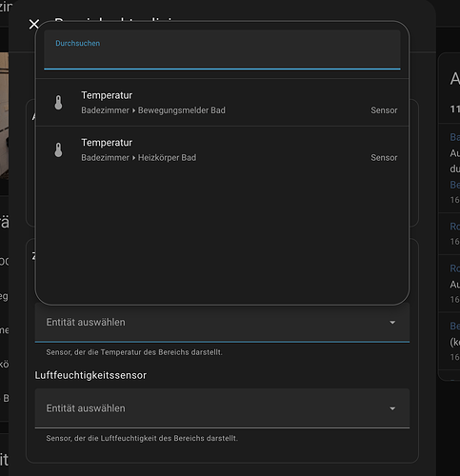The image size is (460, 476).
Task: Close the dialog with the X icon
Action: (x=34, y=24)
